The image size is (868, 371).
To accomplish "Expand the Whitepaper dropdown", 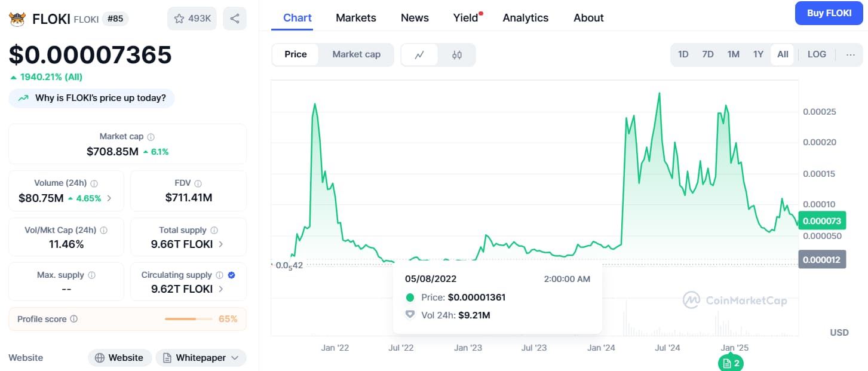I will pyautogui.click(x=201, y=358).
